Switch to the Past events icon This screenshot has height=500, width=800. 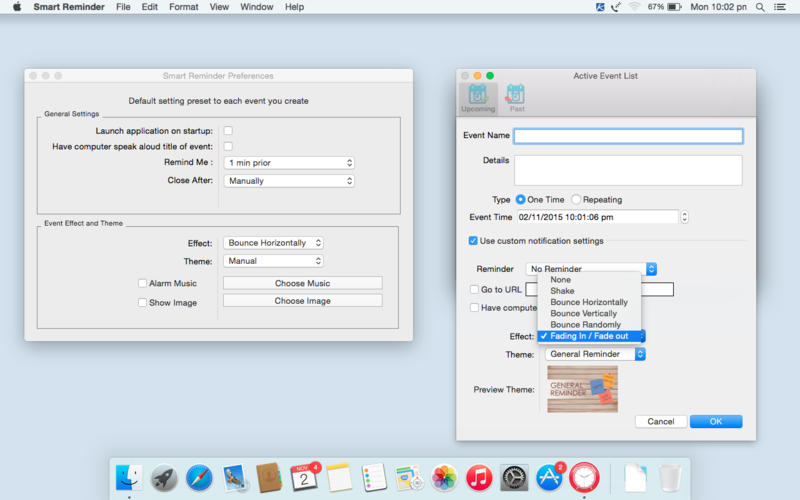516,97
